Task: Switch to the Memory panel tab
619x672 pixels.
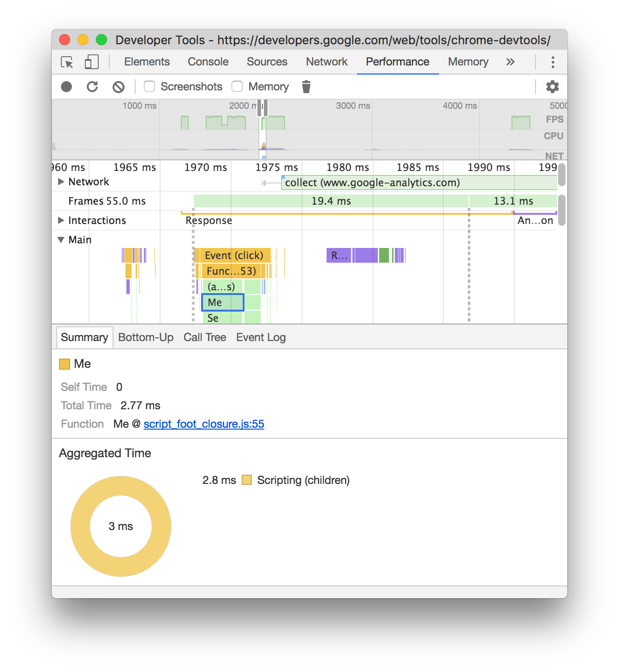Action: [467, 62]
